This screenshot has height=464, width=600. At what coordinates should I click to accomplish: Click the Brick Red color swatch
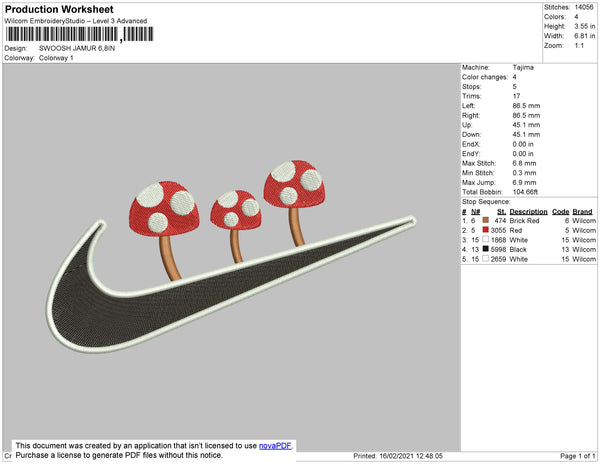coord(486,220)
